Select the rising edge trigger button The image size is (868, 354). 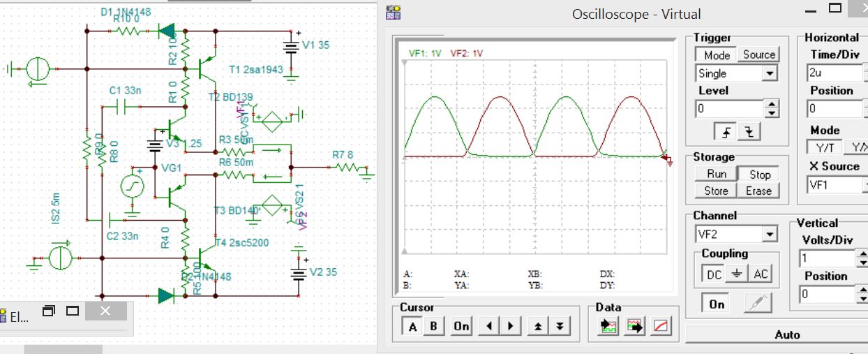(724, 131)
